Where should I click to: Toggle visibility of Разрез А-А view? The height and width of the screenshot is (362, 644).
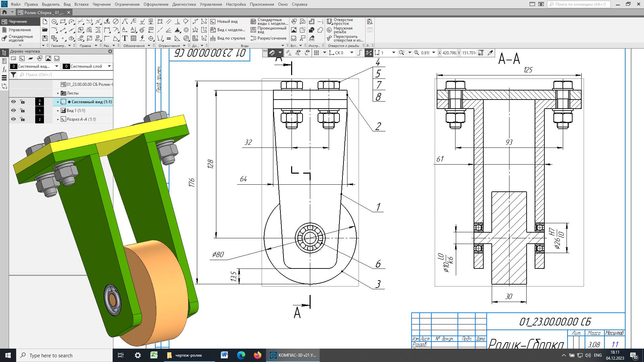coord(13,119)
